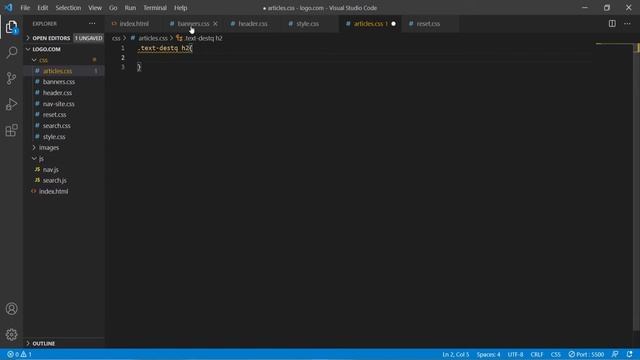This screenshot has width=640, height=360.
Task: Open the View menu
Action: pos(95,8)
